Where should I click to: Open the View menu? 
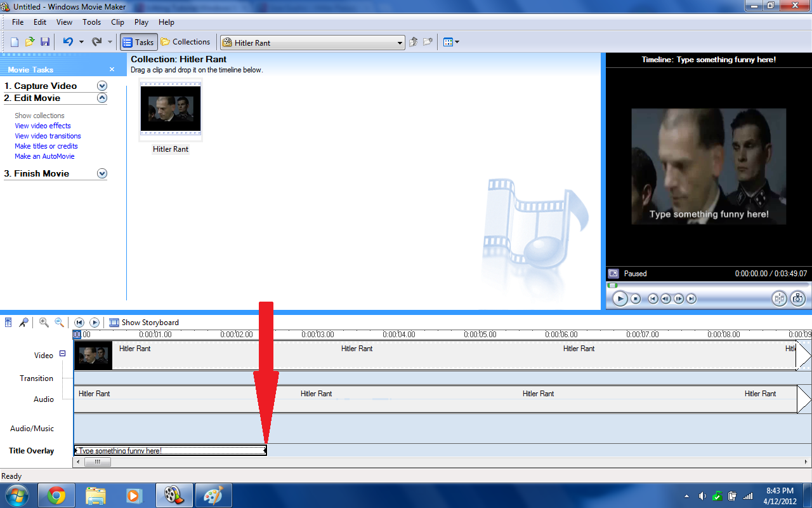[64, 22]
